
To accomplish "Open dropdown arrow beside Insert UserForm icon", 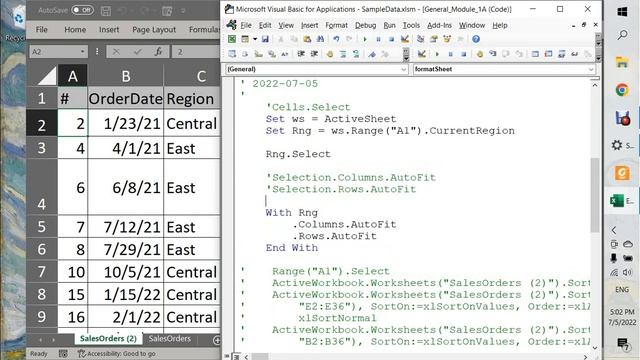I will coord(255,39).
